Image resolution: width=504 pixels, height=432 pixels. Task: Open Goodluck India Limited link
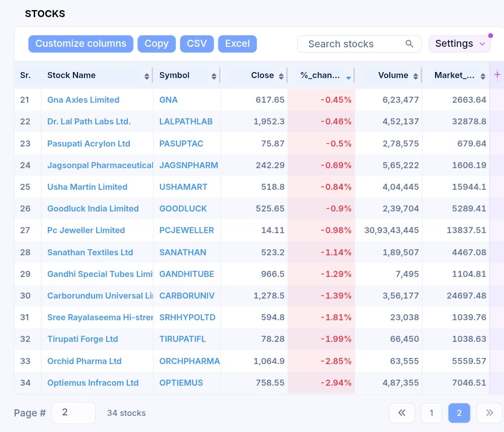coord(93,208)
